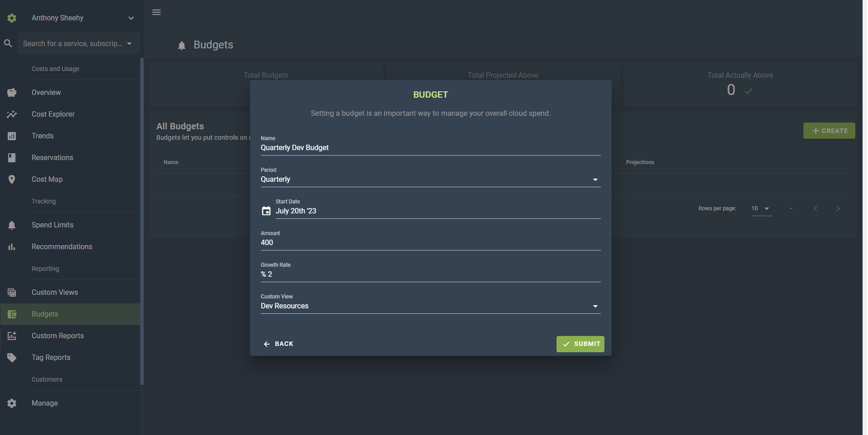Click the hamburger menu icon

(x=156, y=12)
